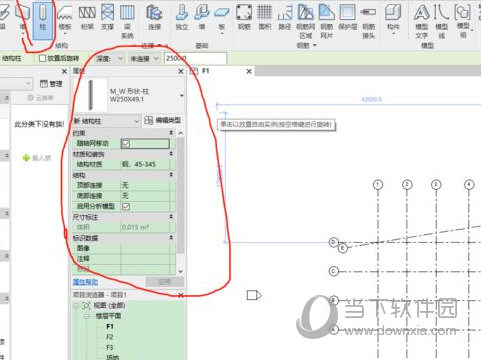Viewport: 481px width, 360px height.
Task: Click the Area reinforcement (面积) tool
Action: tap(265, 18)
